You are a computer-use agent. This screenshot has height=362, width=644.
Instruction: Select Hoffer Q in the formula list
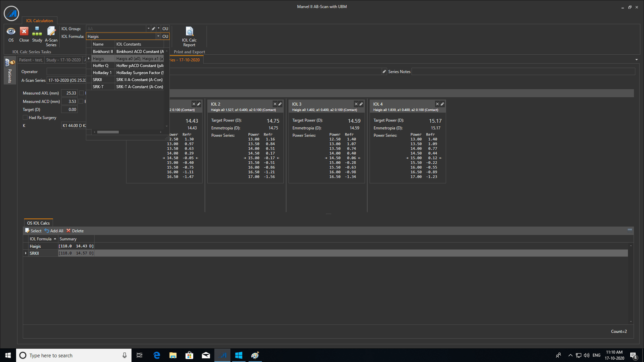click(x=101, y=66)
